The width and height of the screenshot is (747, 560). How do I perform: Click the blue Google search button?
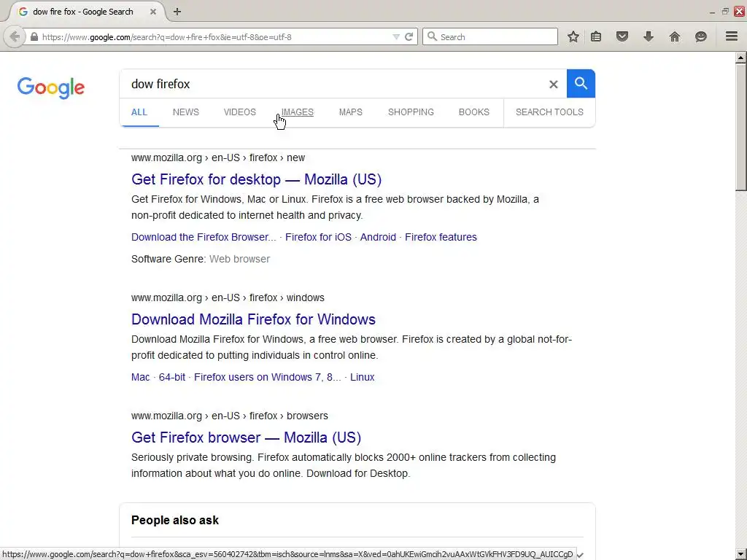pos(581,83)
